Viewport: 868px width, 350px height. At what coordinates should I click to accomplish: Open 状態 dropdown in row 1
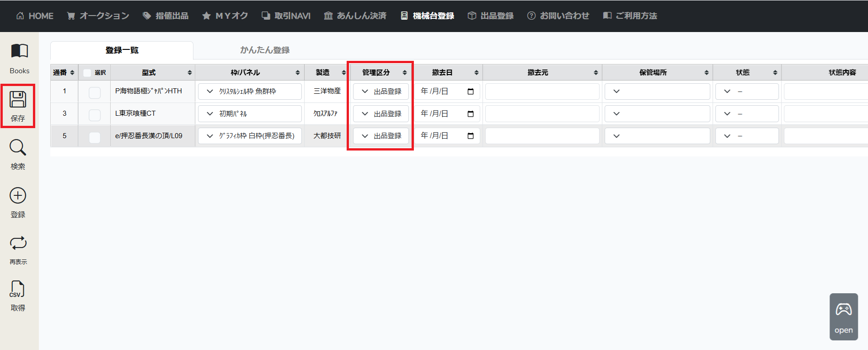click(747, 92)
